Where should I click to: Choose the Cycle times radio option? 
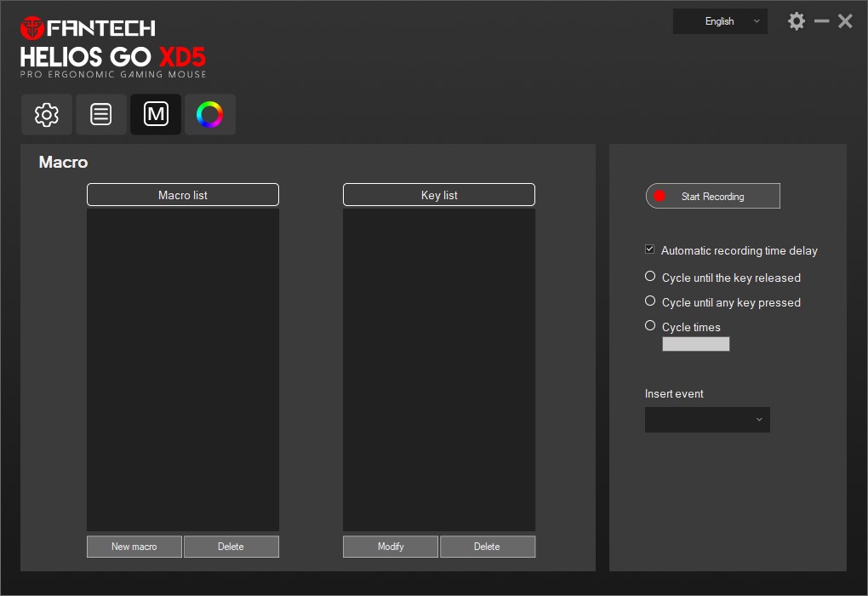point(650,326)
